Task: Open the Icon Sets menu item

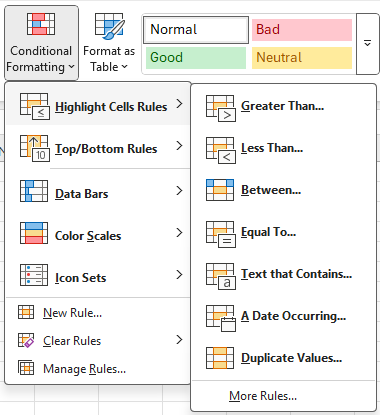Action: click(97, 275)
